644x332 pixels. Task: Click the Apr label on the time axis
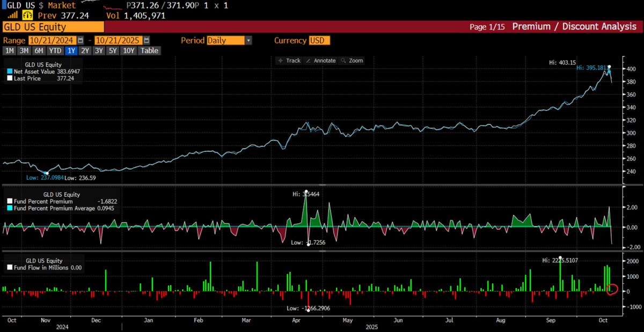pyautogui.click(x=296, y=320)
